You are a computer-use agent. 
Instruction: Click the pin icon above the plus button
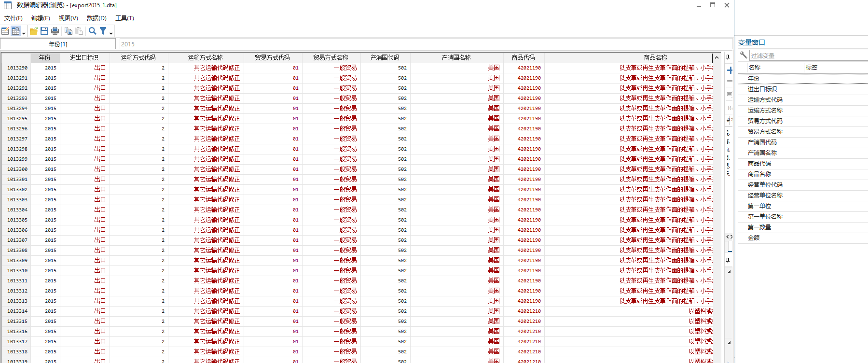coord(728,57)
